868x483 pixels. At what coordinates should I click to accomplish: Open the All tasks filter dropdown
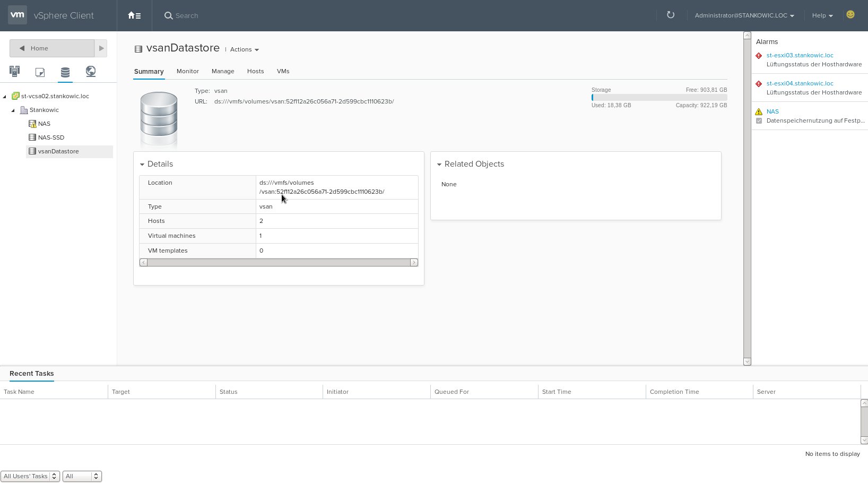pyautogui.click(x=82, y=476)
